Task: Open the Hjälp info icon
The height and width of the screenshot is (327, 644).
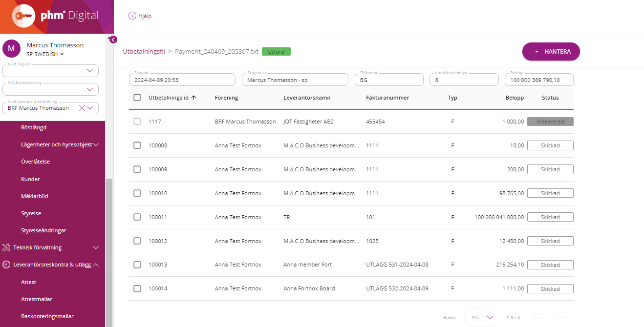Action: tap(132, 16)
